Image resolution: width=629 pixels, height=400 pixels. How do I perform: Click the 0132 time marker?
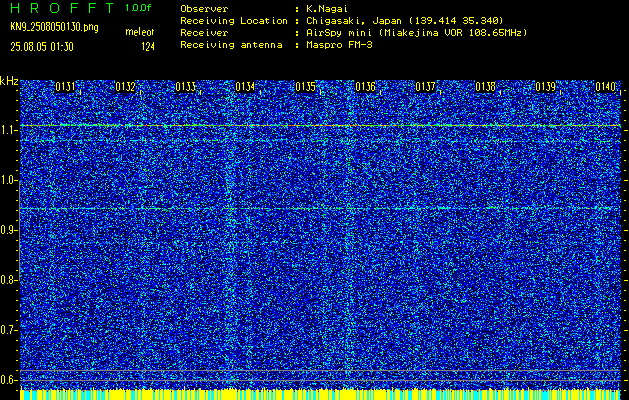(125, 87)
